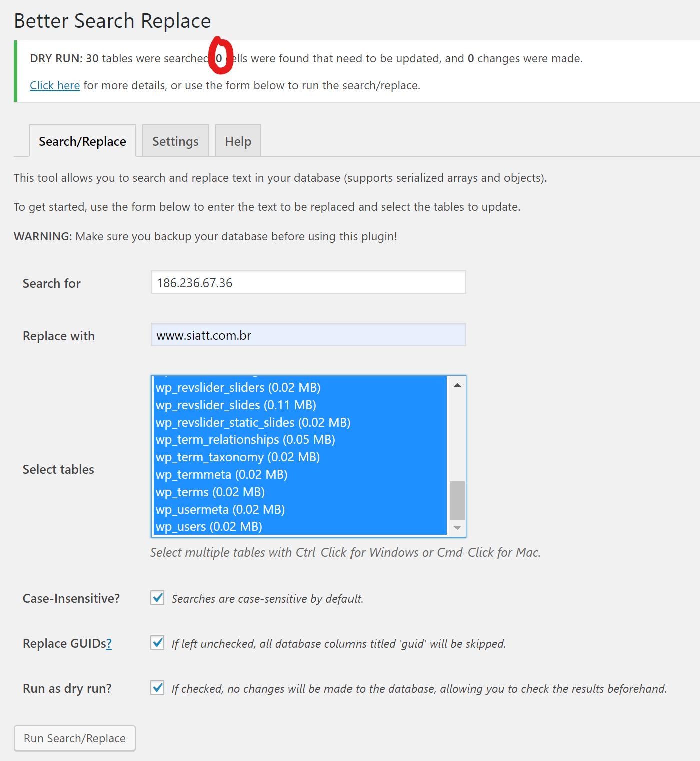This screenshot has width=700, height=761.
Task: Click the wp_term_taxonomy table entry
Action: [237, 457]
